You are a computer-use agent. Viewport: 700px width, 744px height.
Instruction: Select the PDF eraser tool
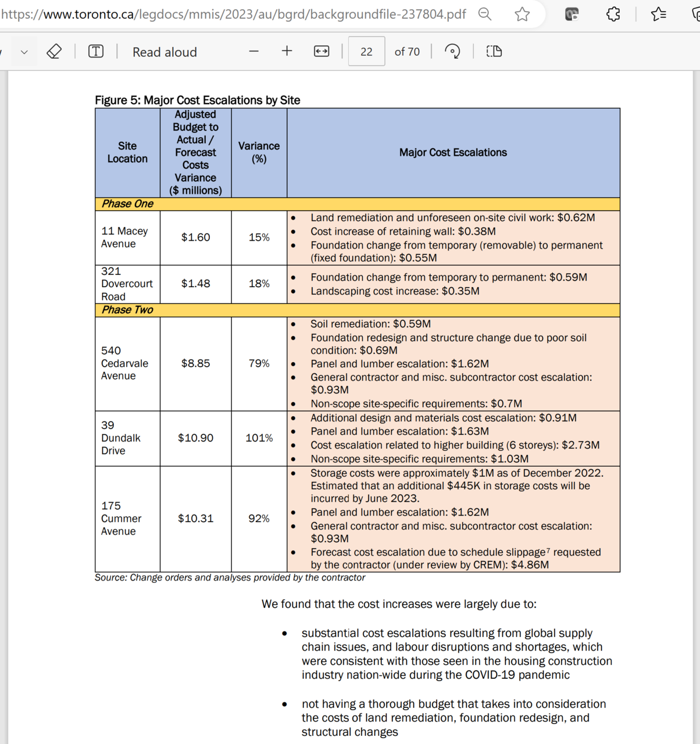[x=54, y=52]
